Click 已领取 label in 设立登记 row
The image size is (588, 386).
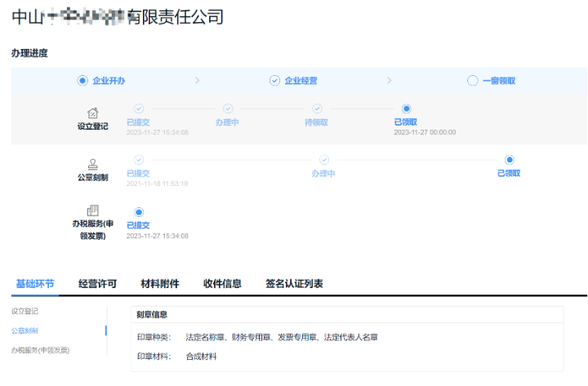pos(405,122)
